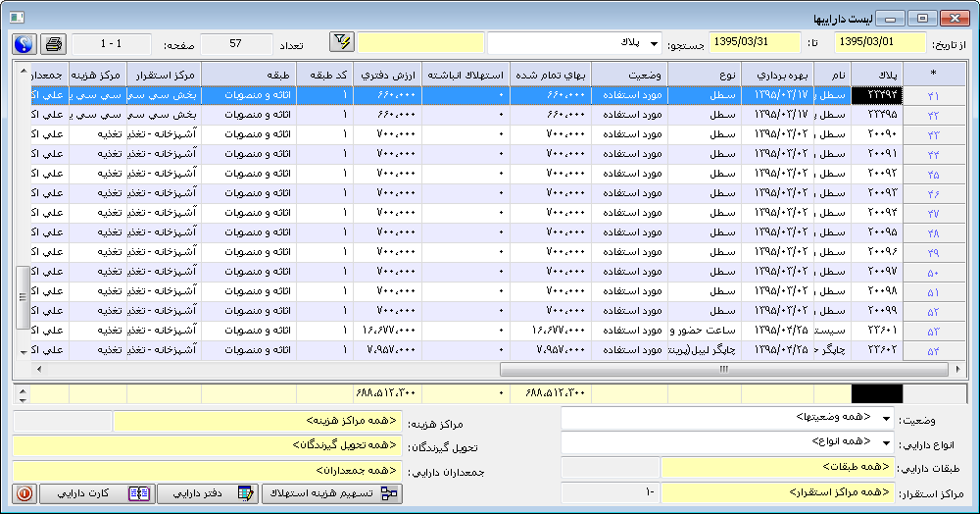
Task: Sort by پلاك column header
Action: 877,75
